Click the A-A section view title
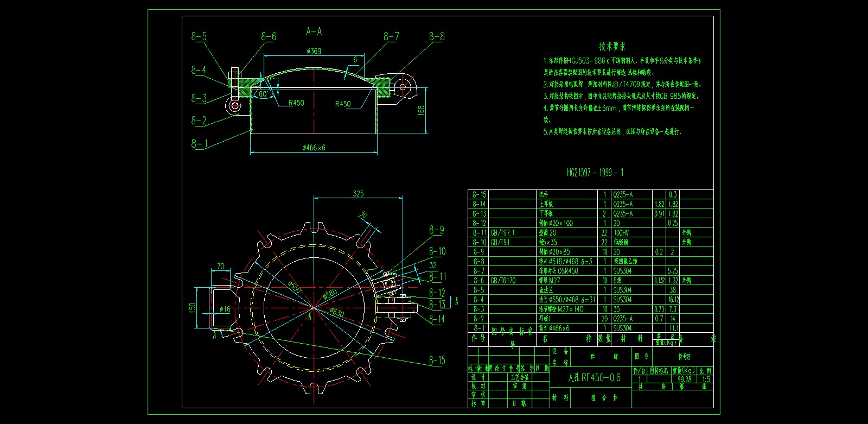Image resolution: width=868 pixels, height=424 pixels. coord(314,31)
